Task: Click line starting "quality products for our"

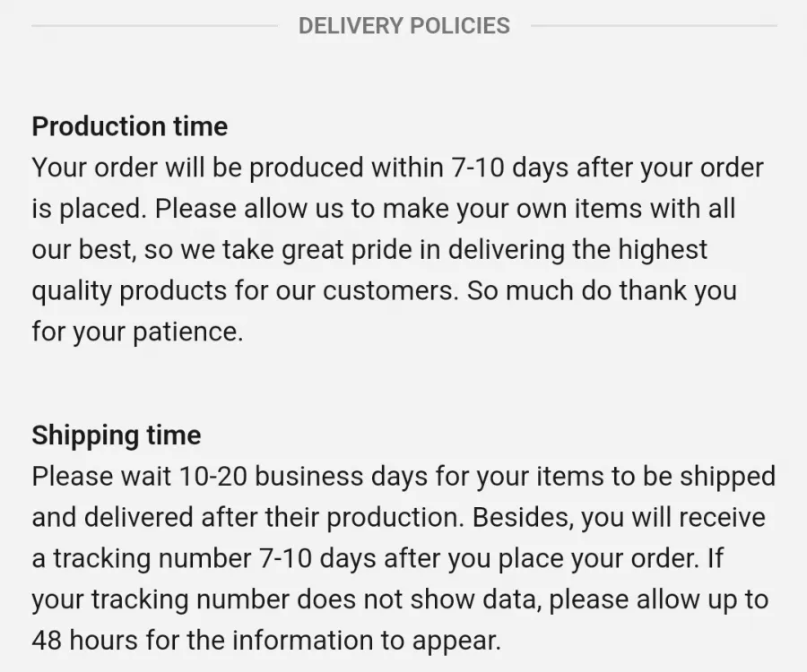Action: tap(384, 291)
